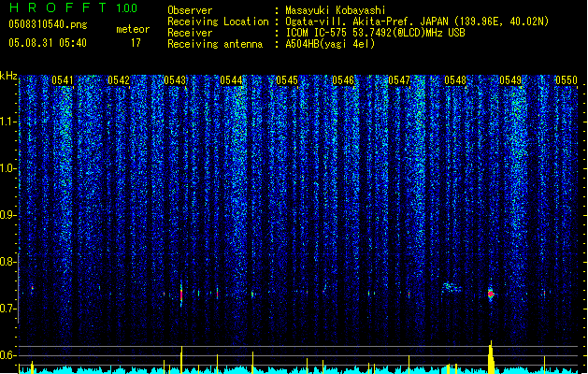Image resolution: width=588 pixels, height=374 pixels.
Task: Click the kHz axis unit label
Action: coord(8,76)
